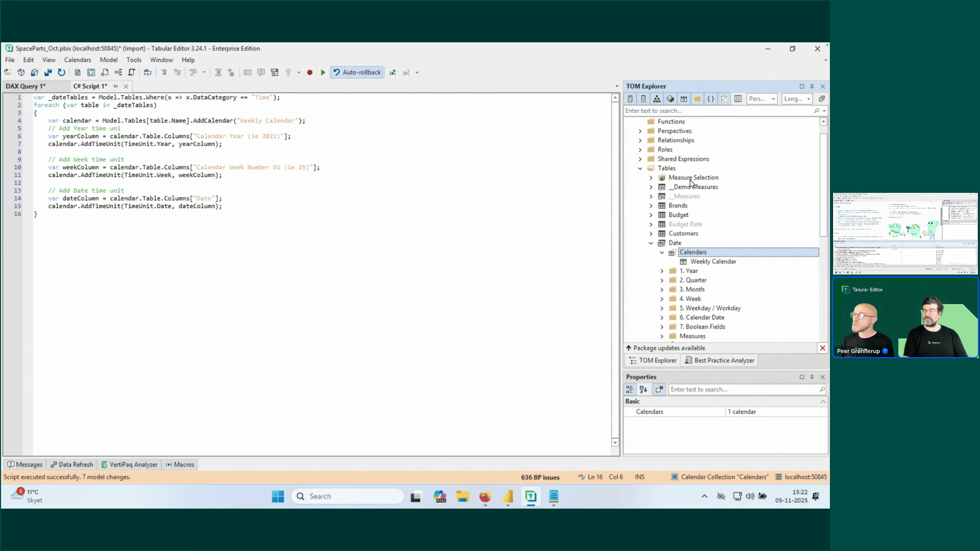This screenshot has height=551, width=980.
Task: Toggle show columns in TOM Explorer
Action: point(643,99)
